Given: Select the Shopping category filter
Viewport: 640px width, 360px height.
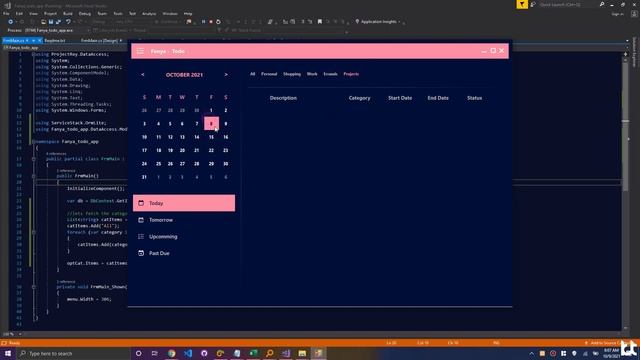Looking at the screenshot, I should (x=292, y=74).
